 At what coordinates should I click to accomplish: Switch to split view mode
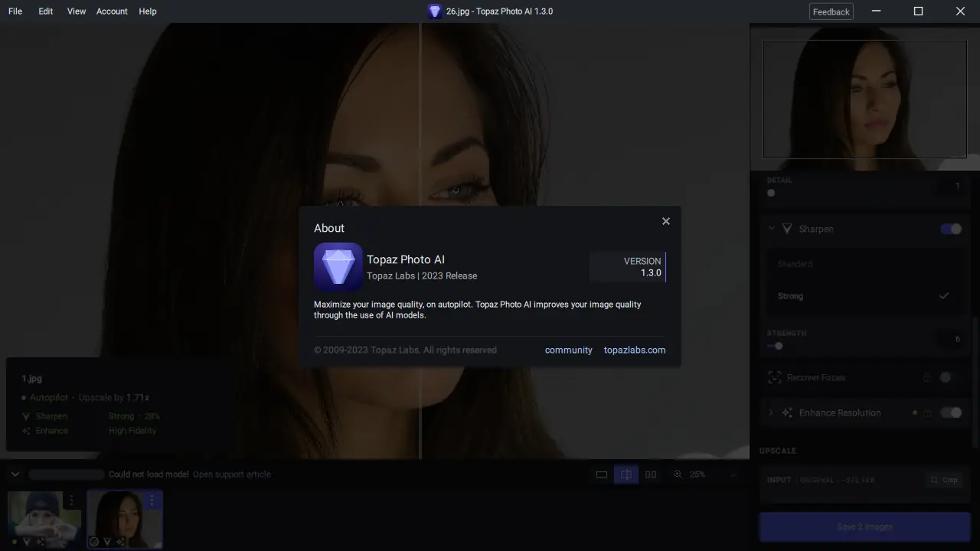coord(626,474)
